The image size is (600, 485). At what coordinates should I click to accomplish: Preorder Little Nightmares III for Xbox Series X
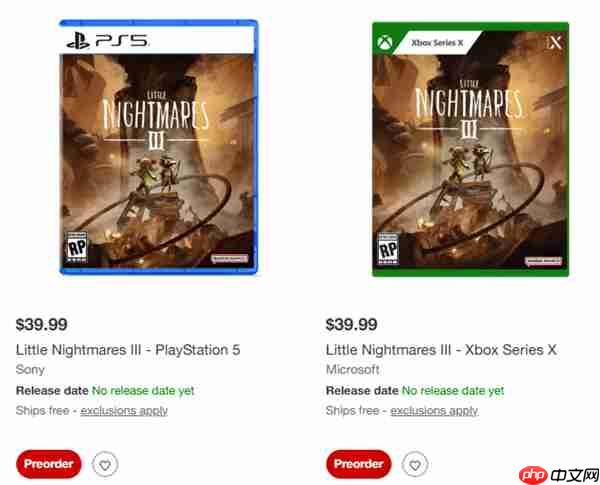tap(358, 464)
